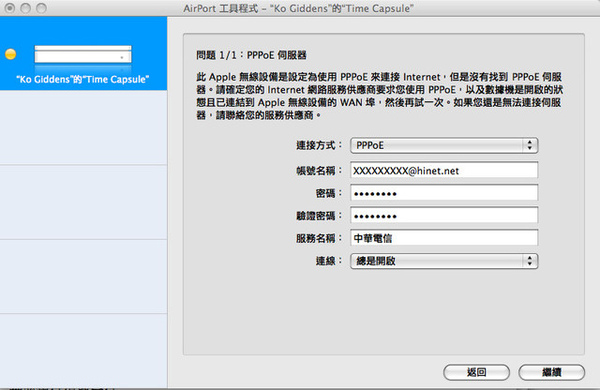
Task: Select the Time Capsule device icon in sidebar
Action: click(83, 54)
